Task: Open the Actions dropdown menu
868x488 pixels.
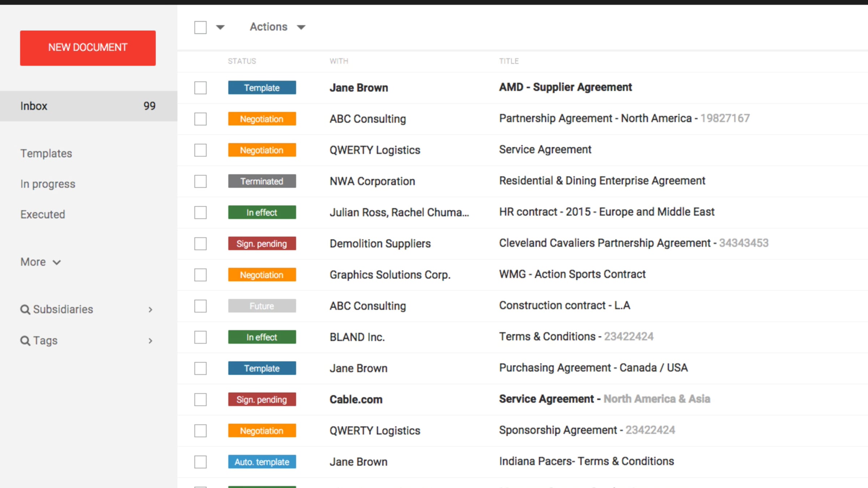Action: pos(277,27)
